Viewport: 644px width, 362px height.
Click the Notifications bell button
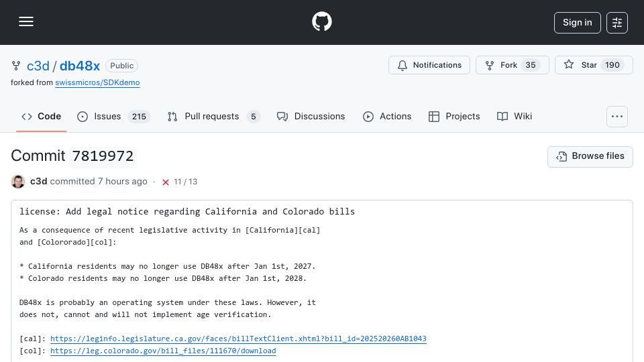[429, 65]
